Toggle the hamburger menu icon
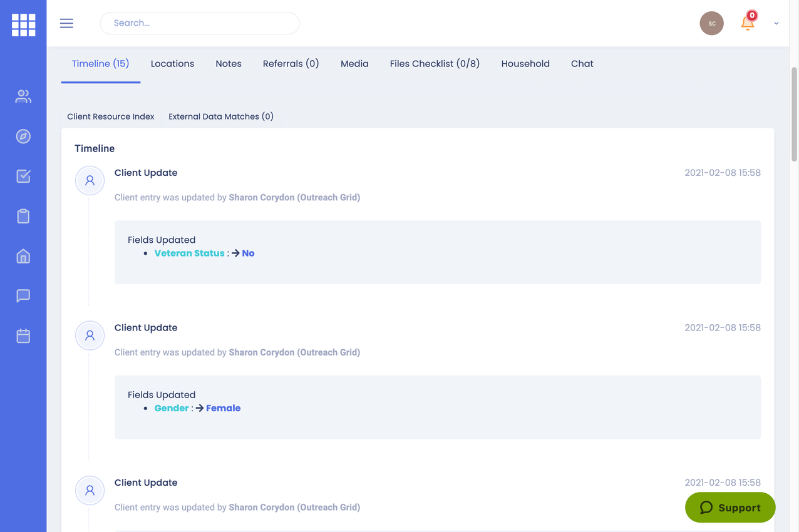The height and width of the screenshot is (532, 799). (66, 23)
